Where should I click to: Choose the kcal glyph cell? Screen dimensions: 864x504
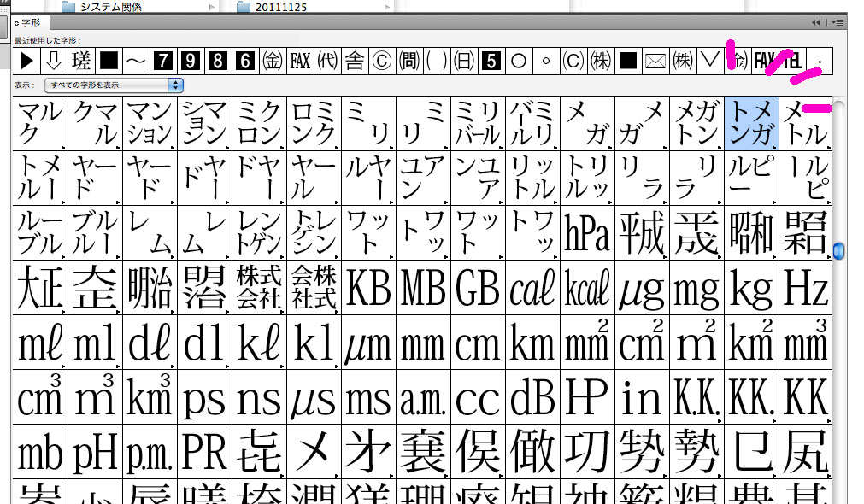587,288
